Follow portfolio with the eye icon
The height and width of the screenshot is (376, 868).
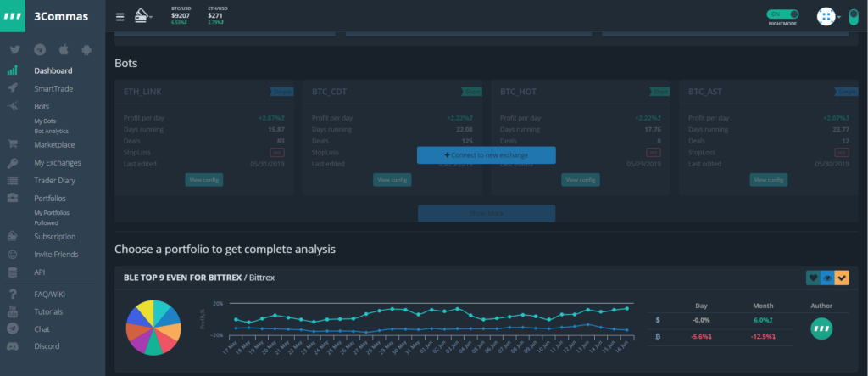[x=827, y=278]
